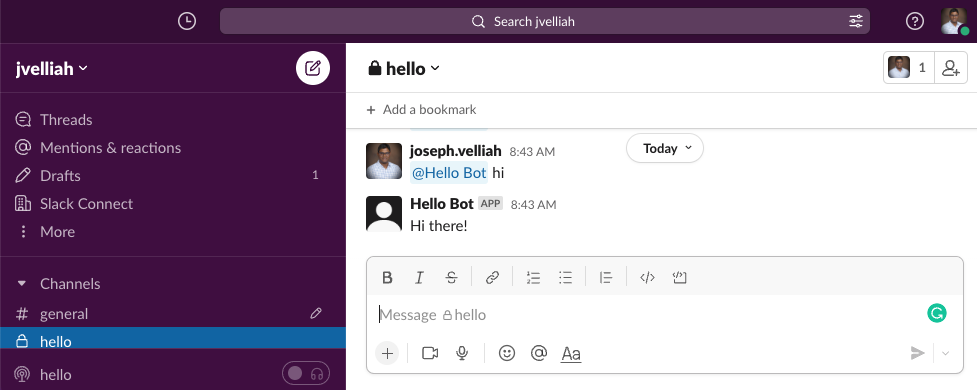Toggle italic formatting
Viewport: 977px width, 390px height.
tap(419, 278)
